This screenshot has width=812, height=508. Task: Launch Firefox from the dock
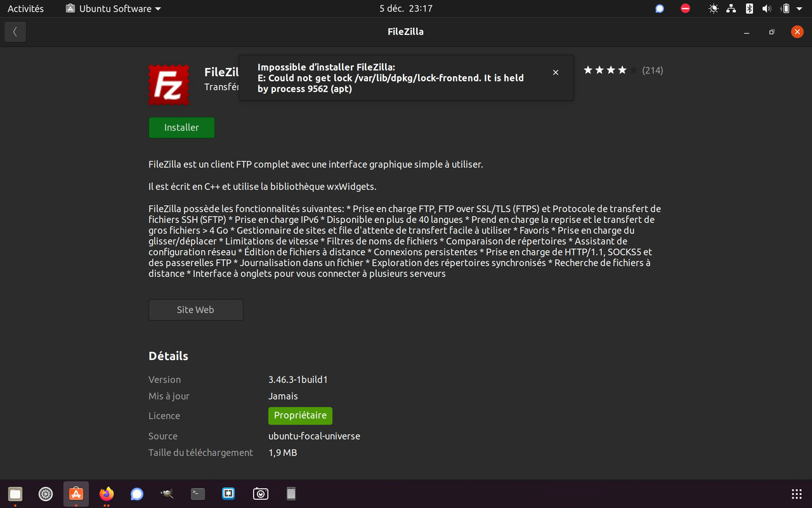(106, 493)
